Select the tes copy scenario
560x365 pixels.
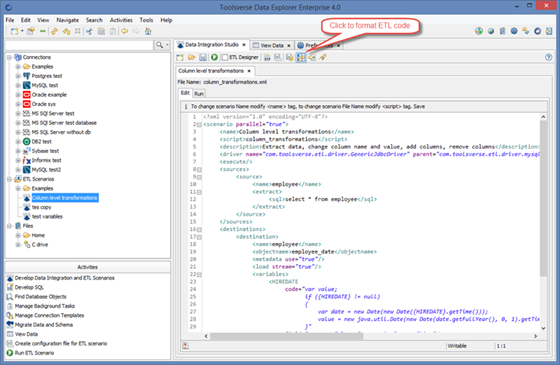click(x=41, y=207)
